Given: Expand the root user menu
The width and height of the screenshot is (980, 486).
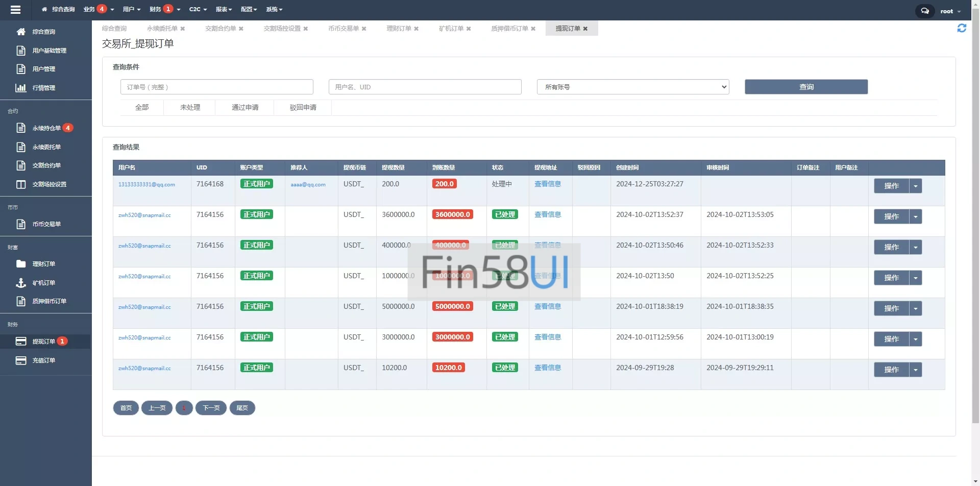Looking at the screenshot, I should [x=950, y=11].
